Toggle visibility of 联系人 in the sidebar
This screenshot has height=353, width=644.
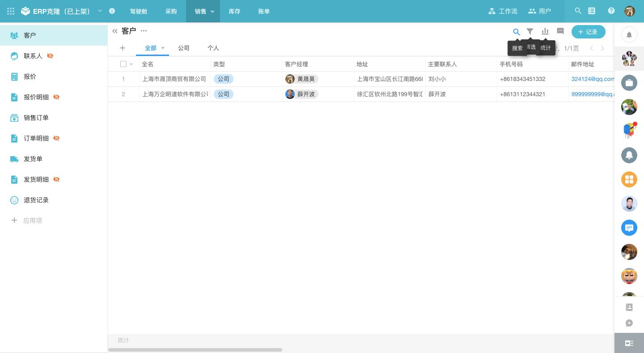(x=50, y=56)
